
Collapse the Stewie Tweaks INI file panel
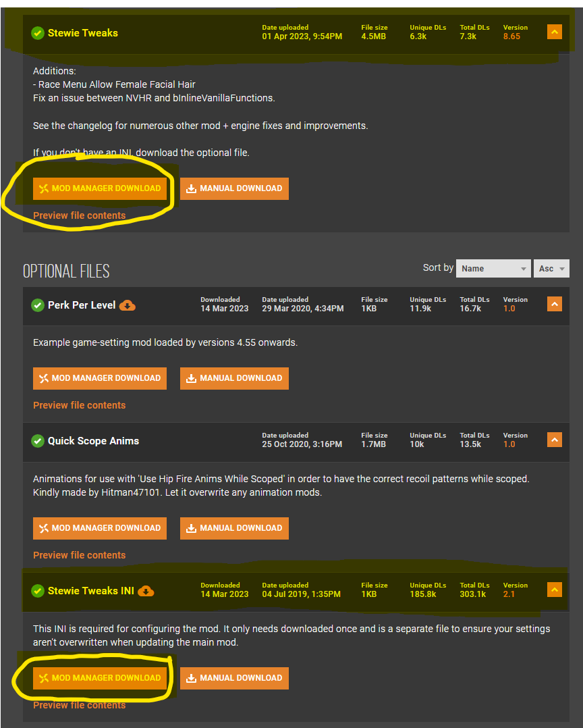pos(554,590)
